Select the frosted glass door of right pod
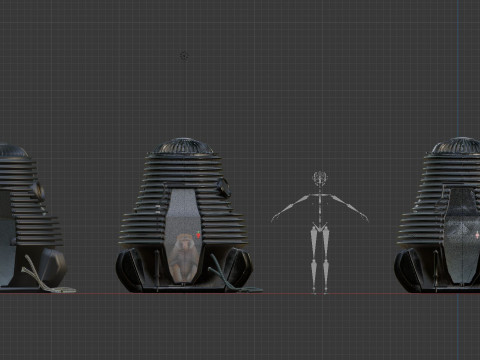480x360 pixels. [462, 235]
